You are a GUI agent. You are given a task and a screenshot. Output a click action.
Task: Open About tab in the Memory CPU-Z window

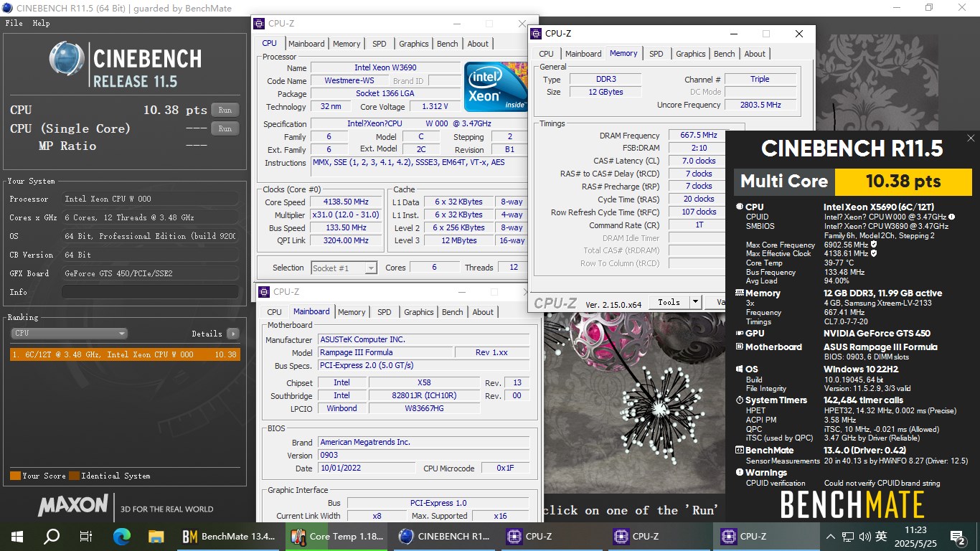pyautogui.click(x=755, y=54)
